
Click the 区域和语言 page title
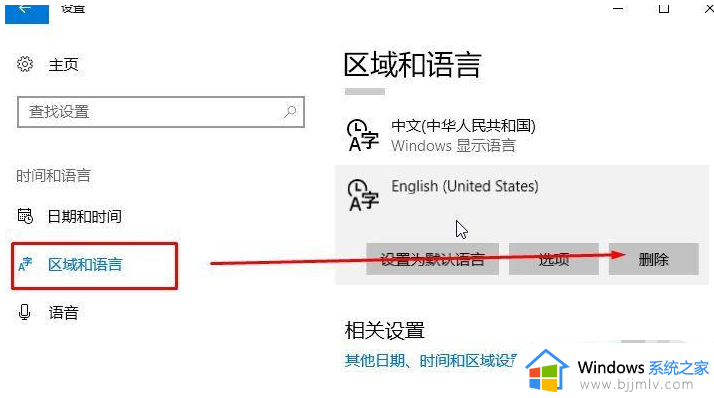click(x=412, y=65)
